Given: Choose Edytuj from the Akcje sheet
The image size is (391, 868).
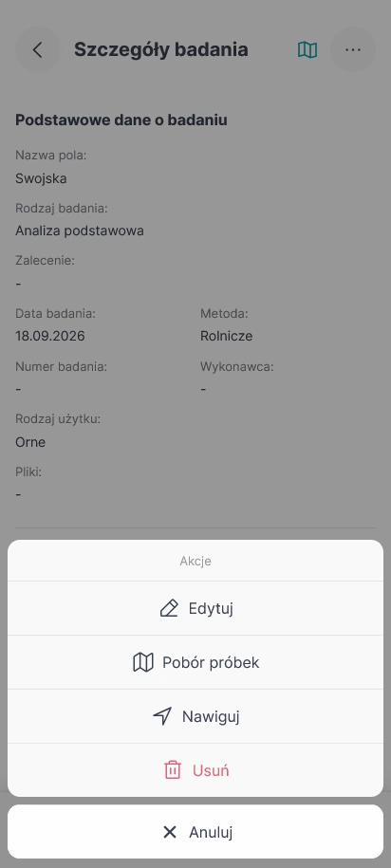Looking at the screenshot, I should tap(195, 608).
